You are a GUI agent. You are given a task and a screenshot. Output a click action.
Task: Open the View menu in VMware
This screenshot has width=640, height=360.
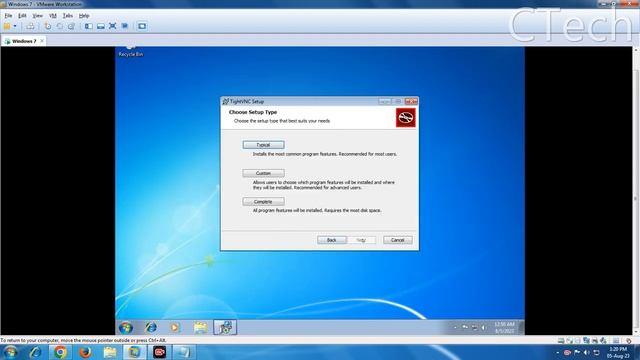coord(37,16)
